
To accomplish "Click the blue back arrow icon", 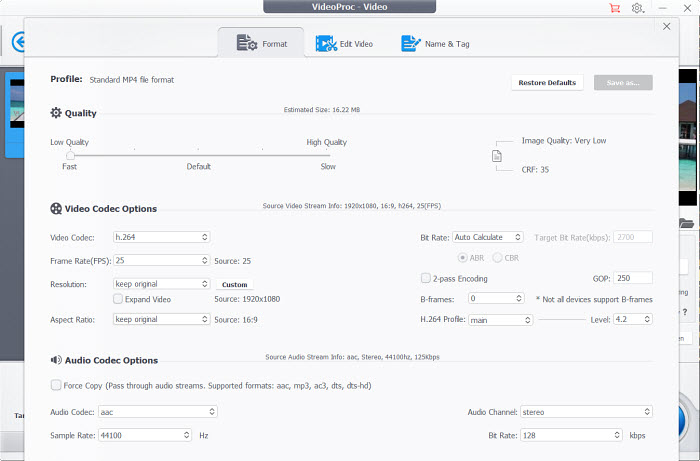I will (x=18, y=42).
